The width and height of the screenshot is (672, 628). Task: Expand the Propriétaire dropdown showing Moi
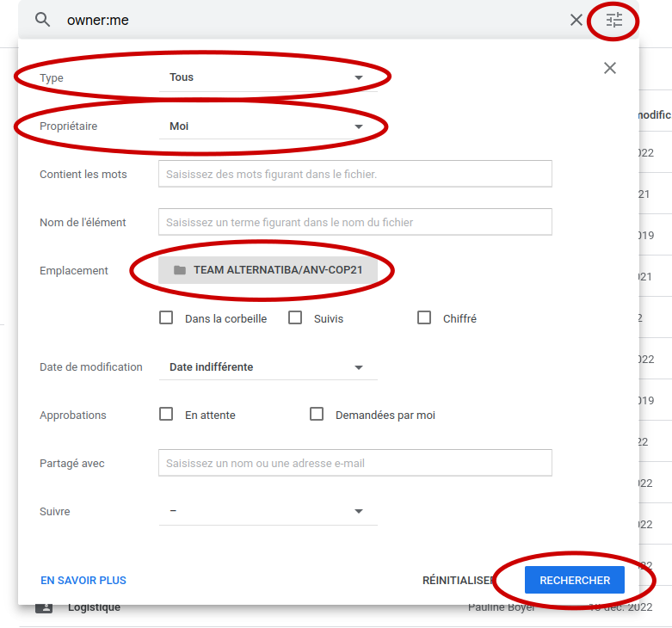pos(268,126)
